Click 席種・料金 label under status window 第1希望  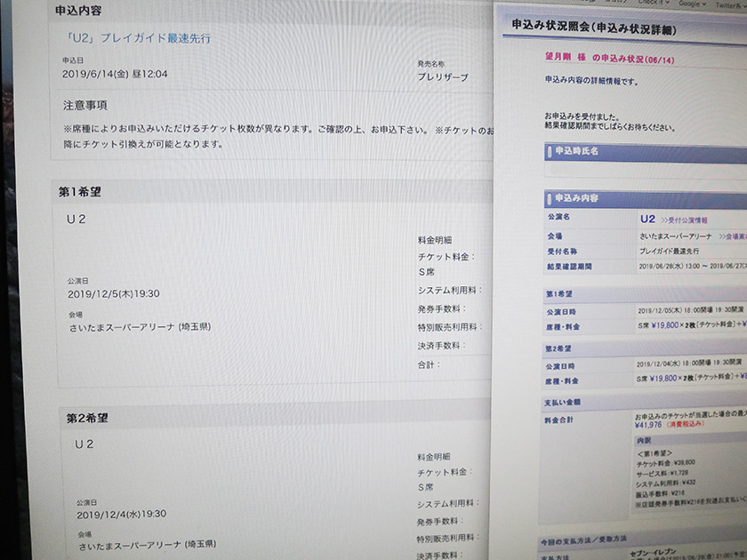(x=562, y=327)
